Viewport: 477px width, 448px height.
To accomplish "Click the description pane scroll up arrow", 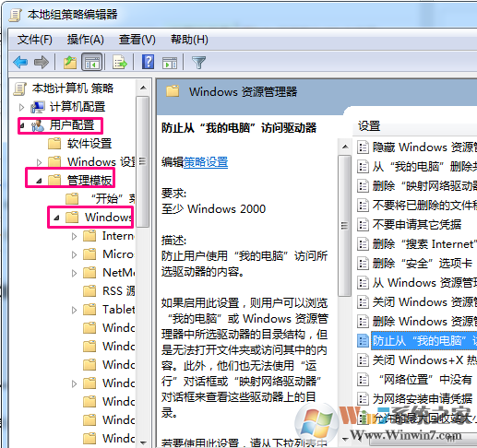I will [345, 147].
